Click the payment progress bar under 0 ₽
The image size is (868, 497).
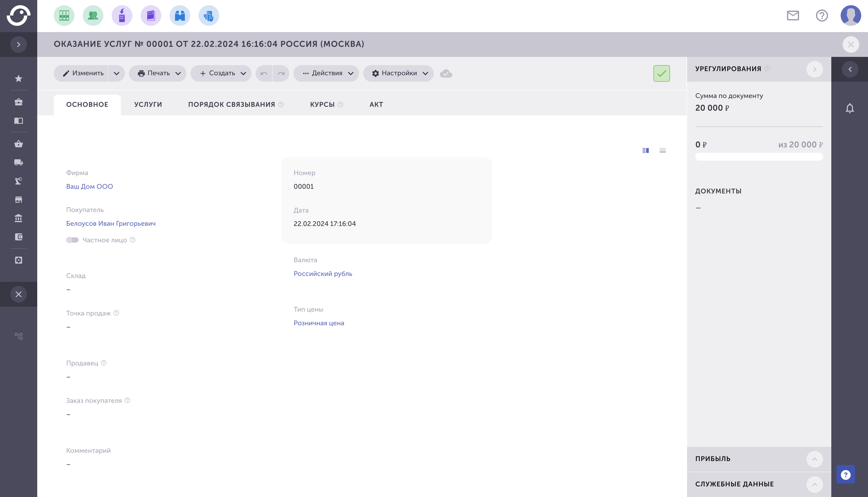click(x=759, y=157)
